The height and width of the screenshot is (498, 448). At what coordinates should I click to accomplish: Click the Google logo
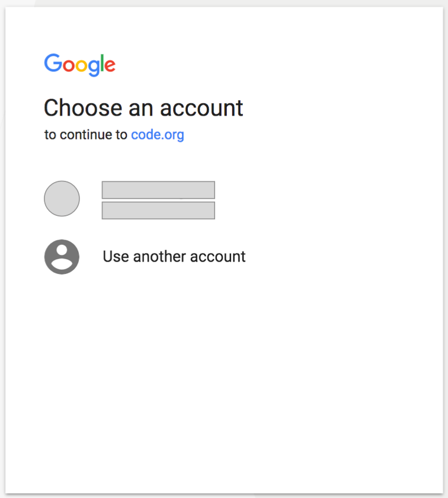[x=79, y=65]
